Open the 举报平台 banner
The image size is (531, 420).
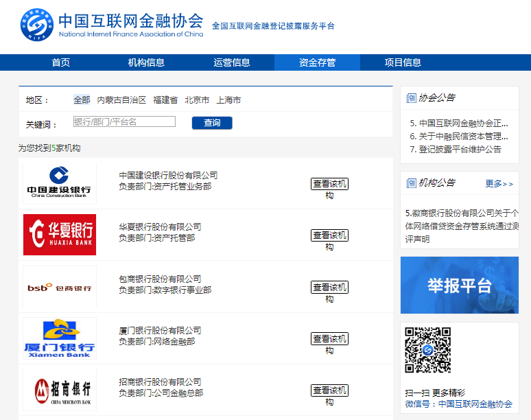pyautogui.click(x=459, y=285)
